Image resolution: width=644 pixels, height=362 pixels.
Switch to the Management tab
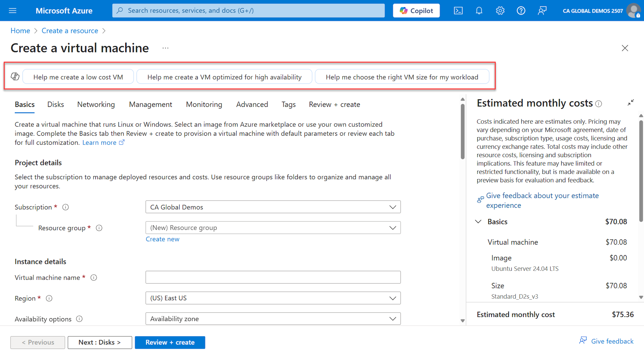(150, 105)
